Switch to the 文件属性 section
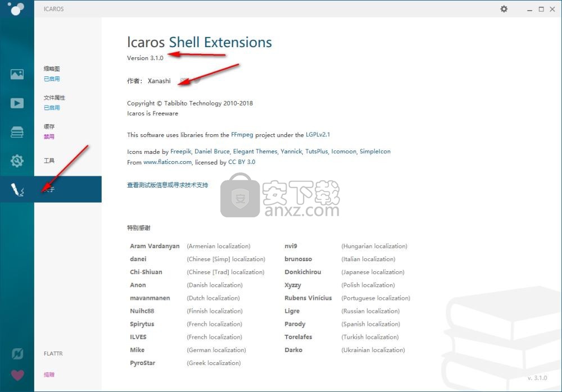The image size is (562, 392). 55,98
